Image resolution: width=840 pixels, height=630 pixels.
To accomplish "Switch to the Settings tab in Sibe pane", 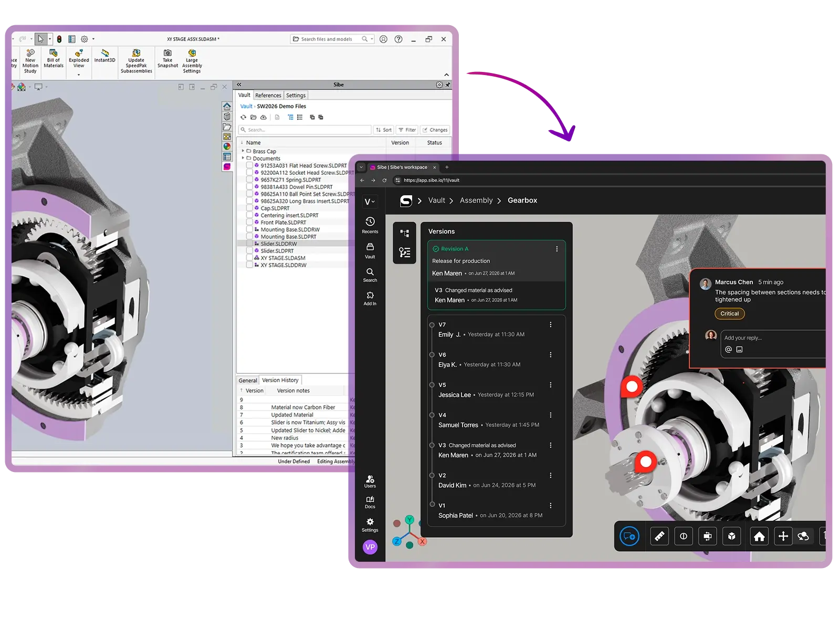I will click(296, 96).
